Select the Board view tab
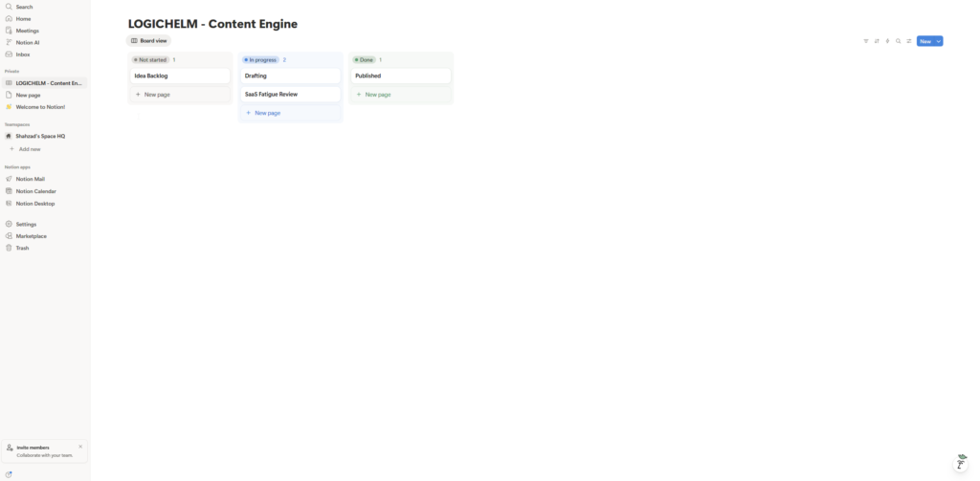Viewport: 980px width, 481px height. point(148,41)
